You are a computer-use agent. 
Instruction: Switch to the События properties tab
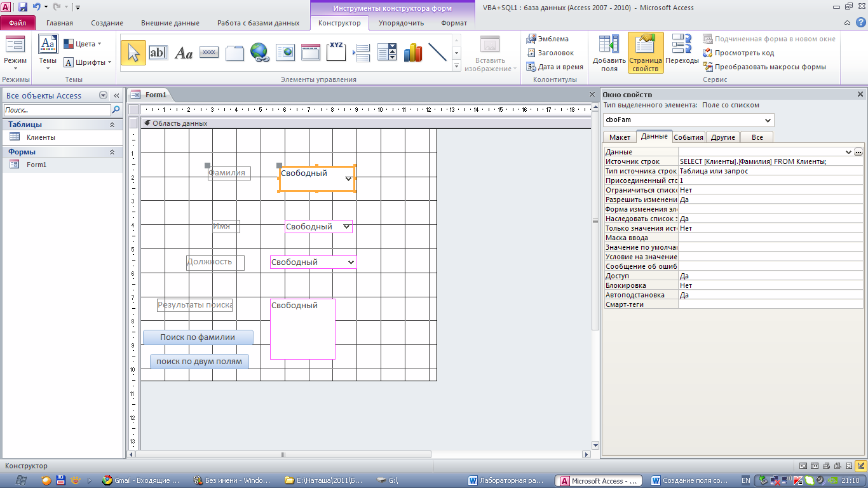coord(689,137)
